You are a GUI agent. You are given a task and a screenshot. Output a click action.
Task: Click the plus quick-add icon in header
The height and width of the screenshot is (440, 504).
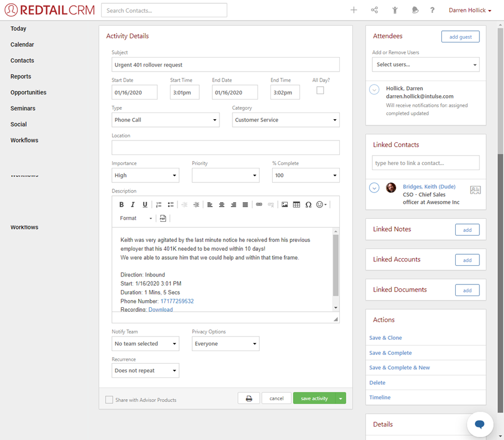click(x=353, y=10)
